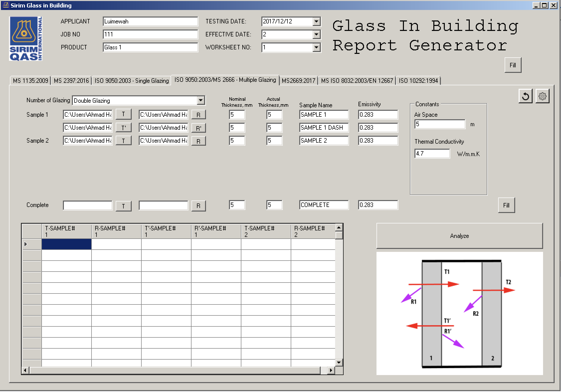This screenshot has height=392, width=561.
Task: Switch to the MS 1135:2009 tab
Action: click(30, 81)
